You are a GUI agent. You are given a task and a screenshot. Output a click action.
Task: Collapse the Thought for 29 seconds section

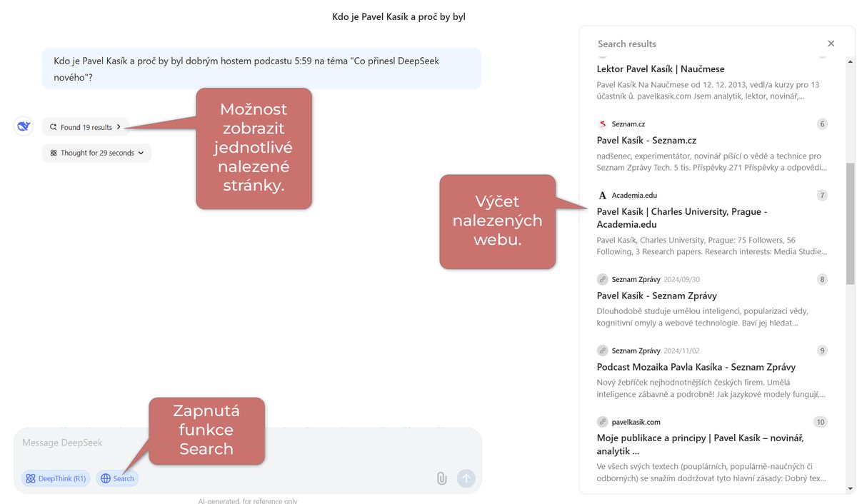click(97, 153)
